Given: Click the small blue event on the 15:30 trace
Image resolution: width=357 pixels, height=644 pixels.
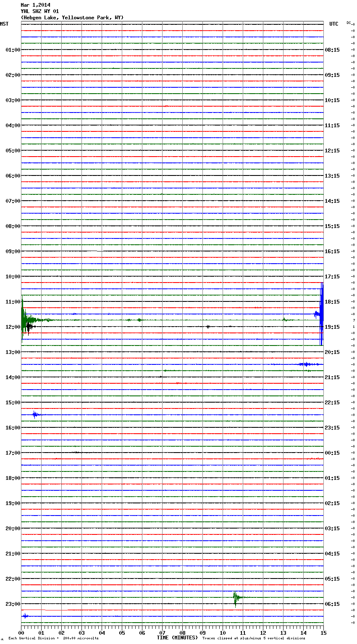Looking at the screenshot, I should 35,415.
